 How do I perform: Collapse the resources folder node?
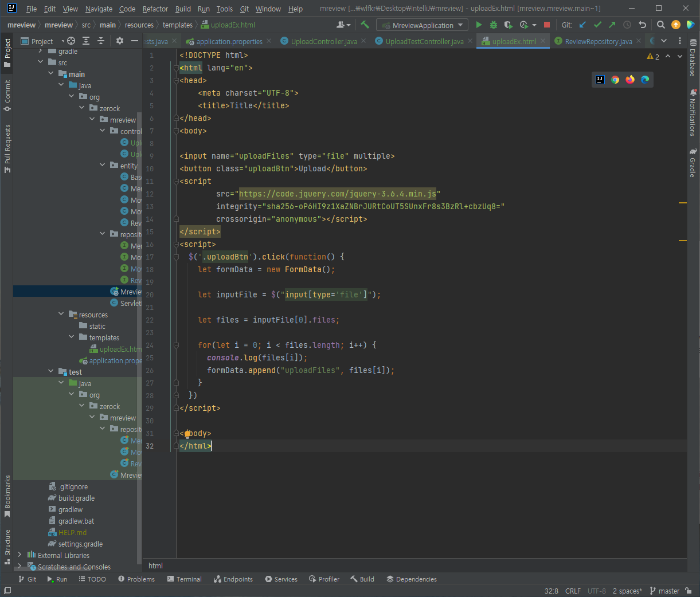(61, 314)
